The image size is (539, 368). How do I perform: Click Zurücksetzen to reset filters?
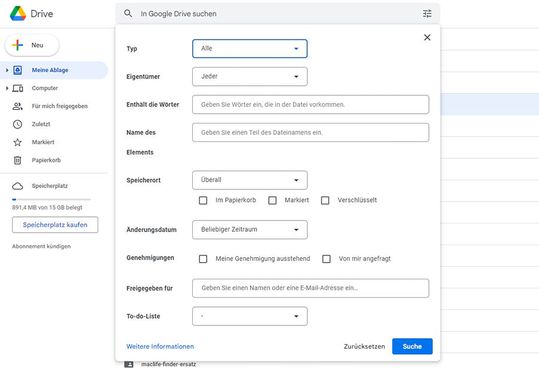pos(364,346)
